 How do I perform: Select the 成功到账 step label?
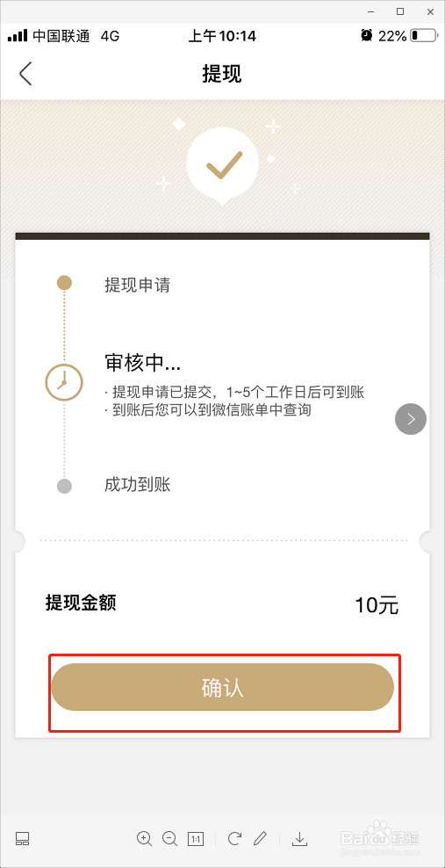coord(137,486)
